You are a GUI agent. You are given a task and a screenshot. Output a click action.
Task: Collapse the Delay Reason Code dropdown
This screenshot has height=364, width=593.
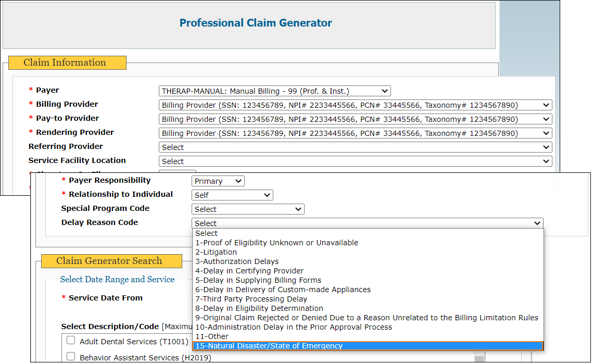[x=367, y=223]
